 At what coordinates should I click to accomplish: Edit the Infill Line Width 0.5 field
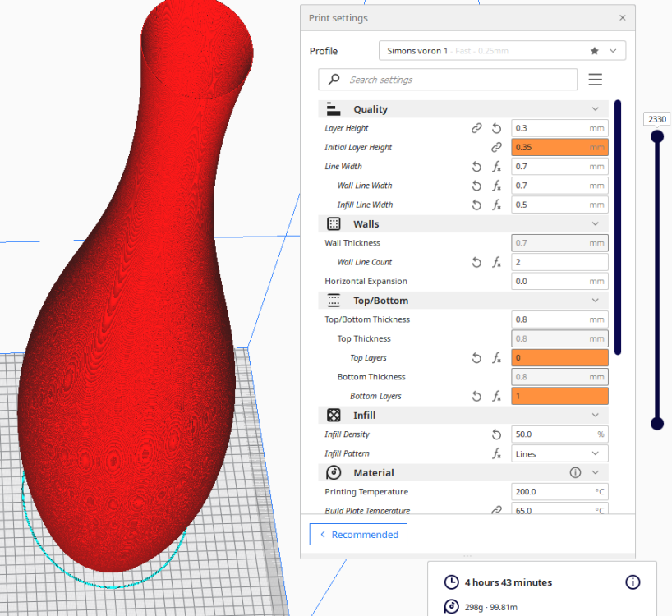pyautogui.click(x=559, y=205)
